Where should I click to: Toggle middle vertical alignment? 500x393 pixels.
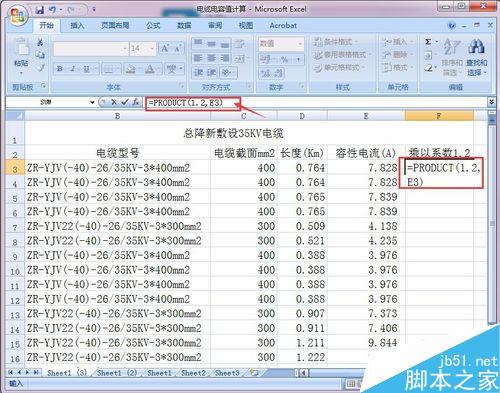(211, 43)
